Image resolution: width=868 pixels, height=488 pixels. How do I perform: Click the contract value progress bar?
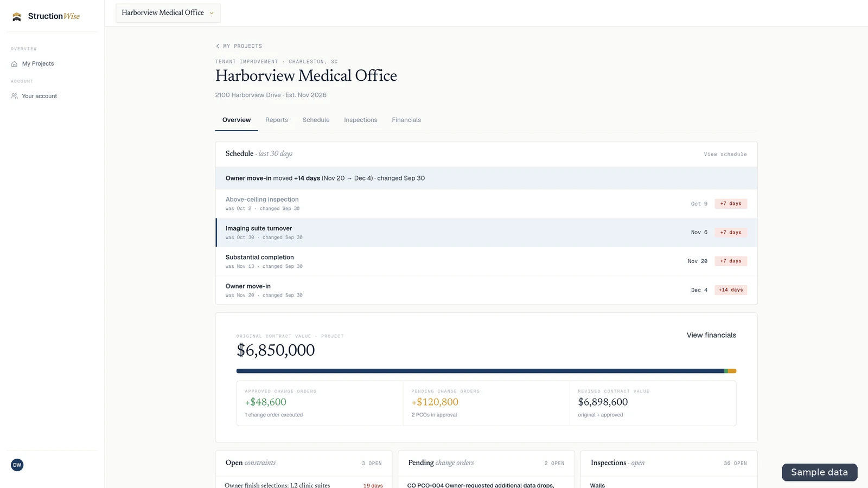click(x=486, y=371)
